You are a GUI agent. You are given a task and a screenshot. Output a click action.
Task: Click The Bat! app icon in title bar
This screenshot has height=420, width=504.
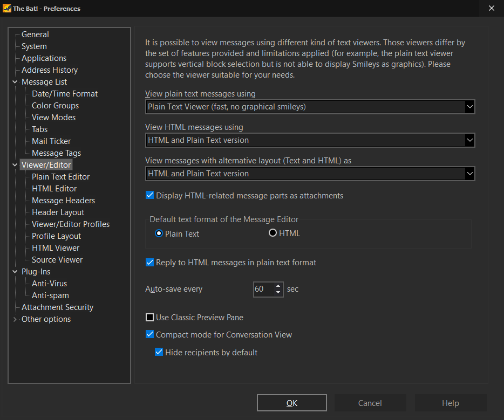(x=7, y=8)
